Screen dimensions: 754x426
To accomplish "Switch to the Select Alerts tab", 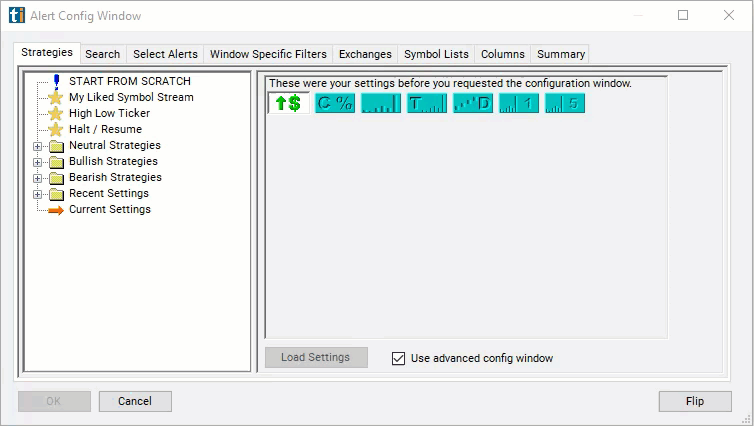I will pos(165,54).
